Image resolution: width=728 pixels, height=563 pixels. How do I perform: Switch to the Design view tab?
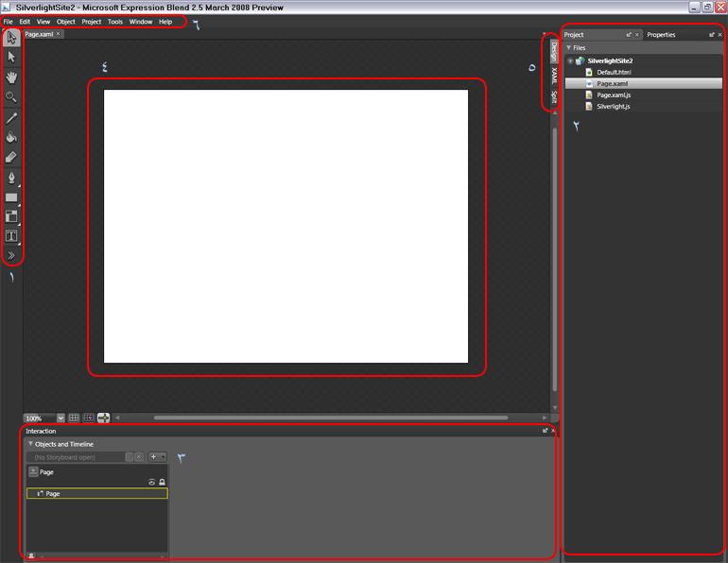554,51
